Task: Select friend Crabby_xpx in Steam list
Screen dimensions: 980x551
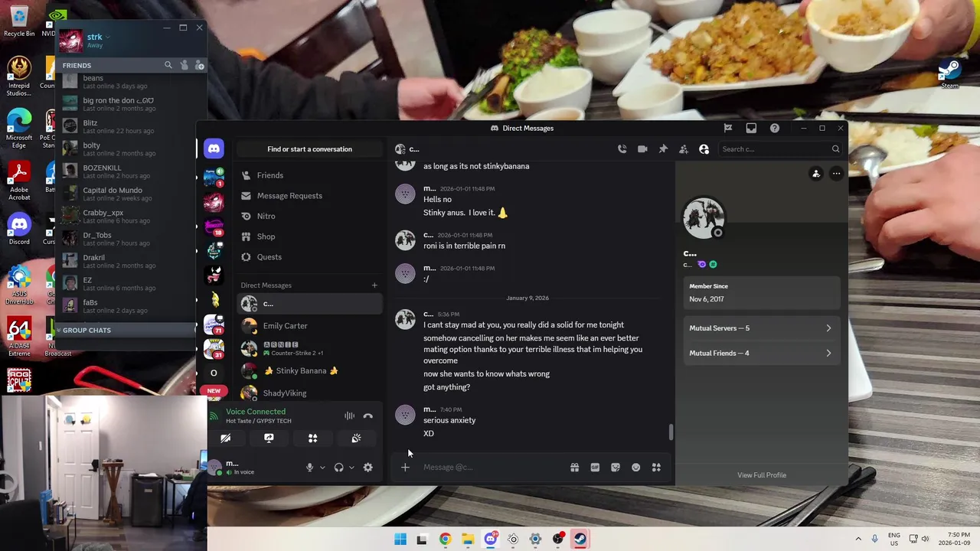Action: (126, 217)
